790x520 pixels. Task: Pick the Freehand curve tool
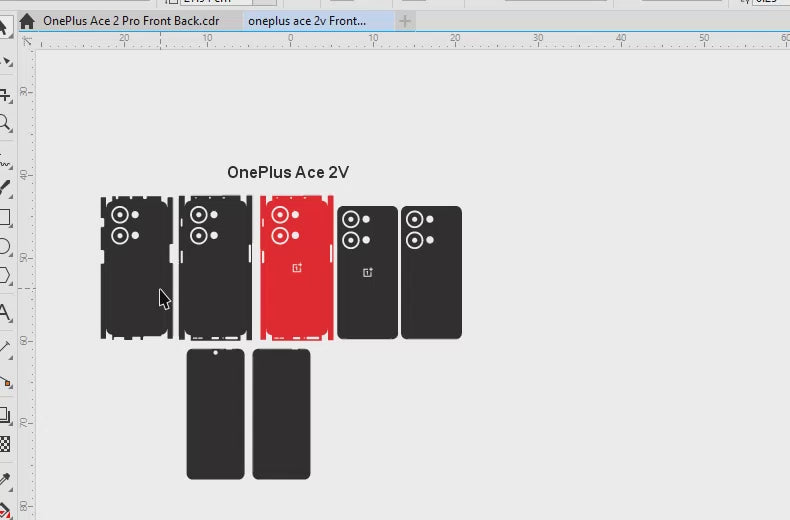pos(5,158)
